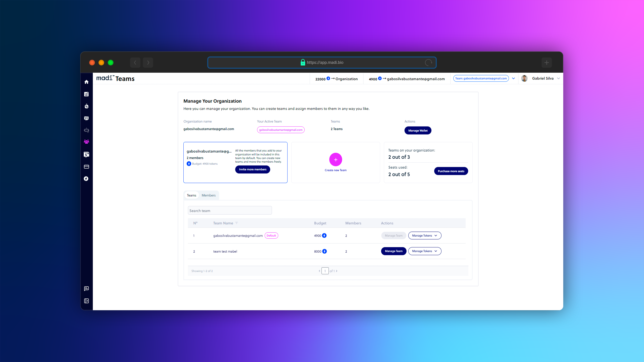Click the organization token info tooltip icon

(329, 78)
